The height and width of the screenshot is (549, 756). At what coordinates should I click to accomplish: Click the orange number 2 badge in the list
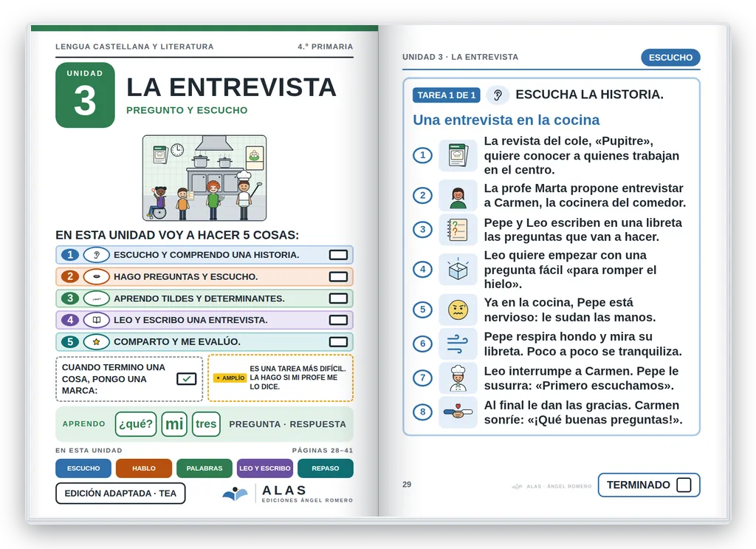tap(70, 276)
